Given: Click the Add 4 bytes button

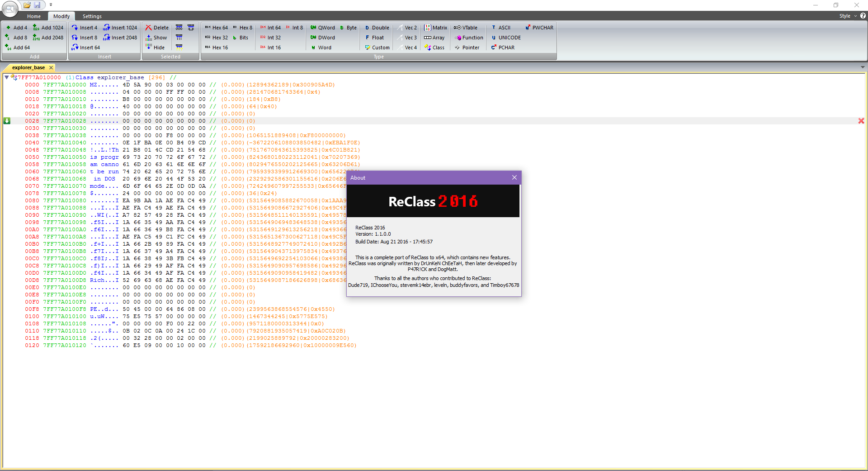Looking at the screenshot, I should 16,28.
